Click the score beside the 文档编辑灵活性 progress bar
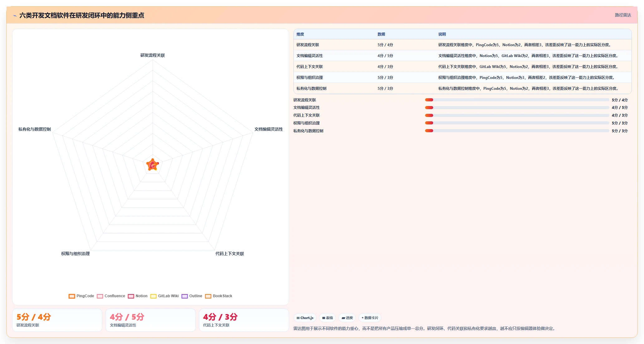 (620, 108)
